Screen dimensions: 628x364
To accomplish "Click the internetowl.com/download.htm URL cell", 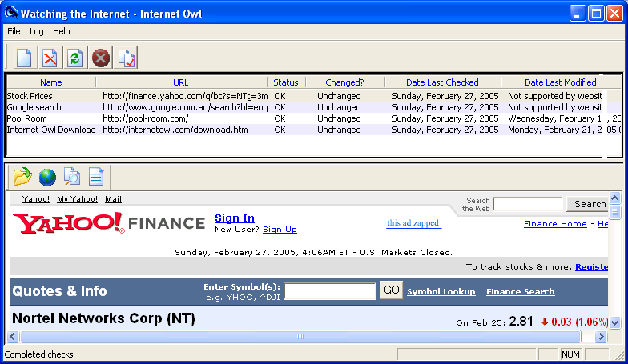I will pyautogui.click(x=175, y=130).
